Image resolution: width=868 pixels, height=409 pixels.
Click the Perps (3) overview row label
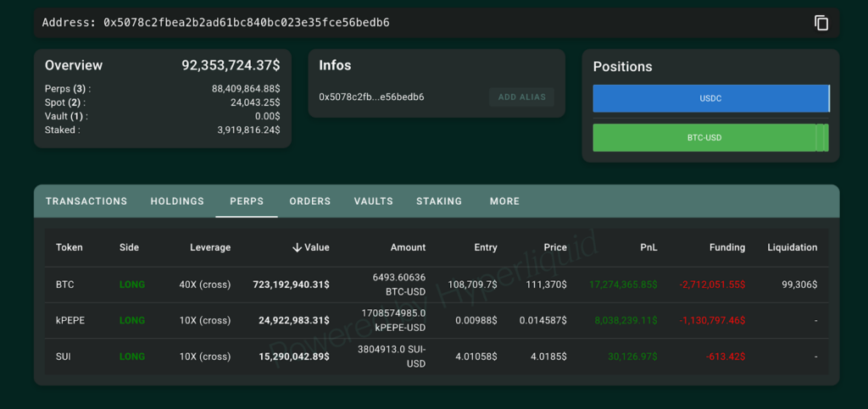tap(68, 88)
